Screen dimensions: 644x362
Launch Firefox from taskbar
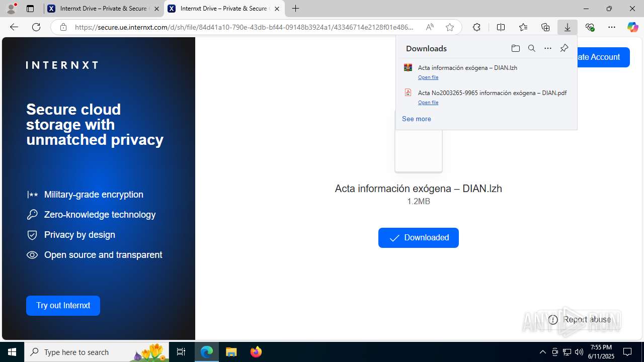pos(256,352)
